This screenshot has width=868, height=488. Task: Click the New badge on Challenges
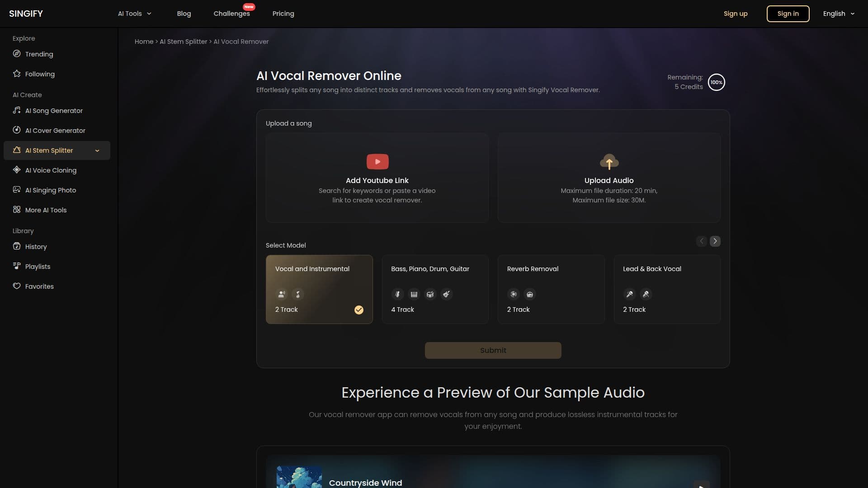click(x=249, y=7)
